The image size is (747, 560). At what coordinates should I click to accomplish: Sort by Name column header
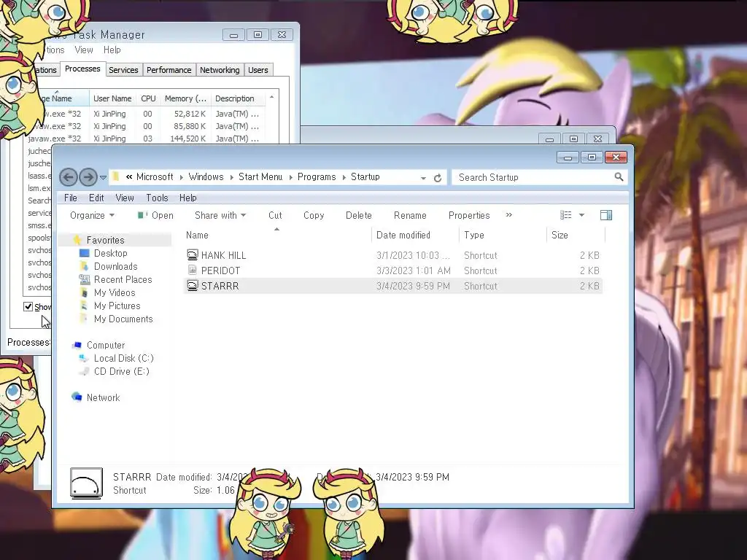pos(197,235)
